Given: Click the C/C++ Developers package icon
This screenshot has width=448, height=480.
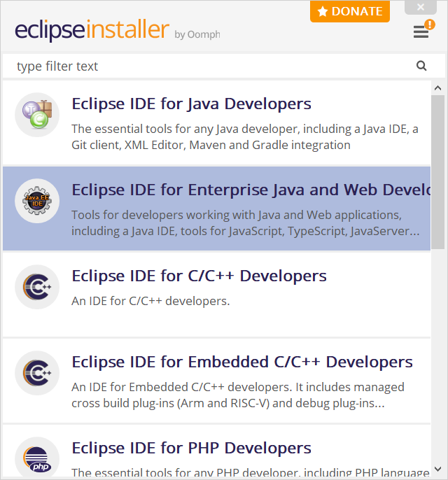Looking at the screenshot, I should click(37, 287).
